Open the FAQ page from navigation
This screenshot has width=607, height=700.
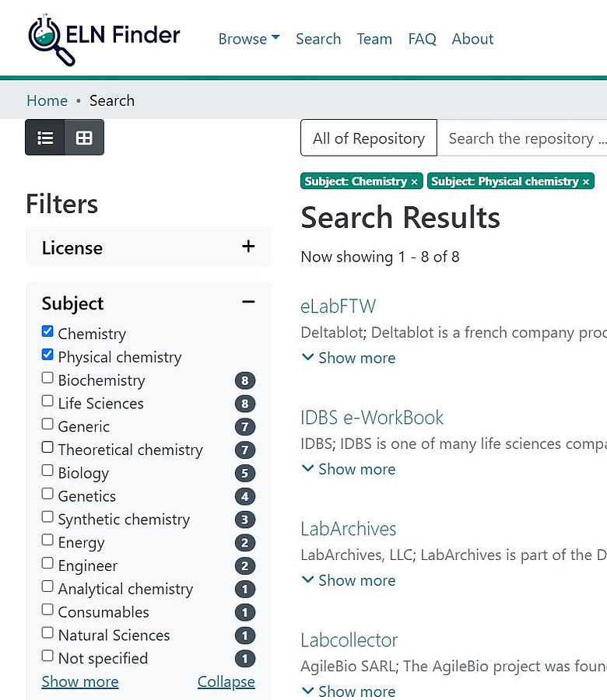(422, 39)
